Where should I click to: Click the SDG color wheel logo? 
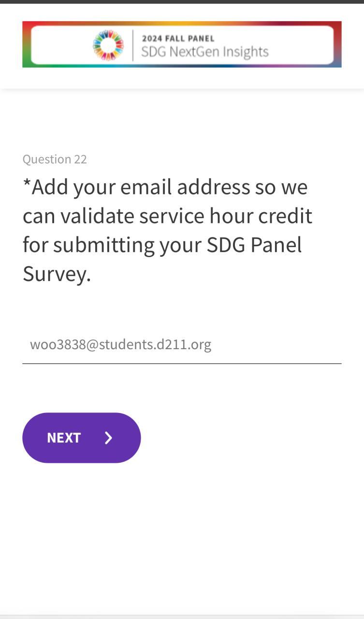point(108,45)
